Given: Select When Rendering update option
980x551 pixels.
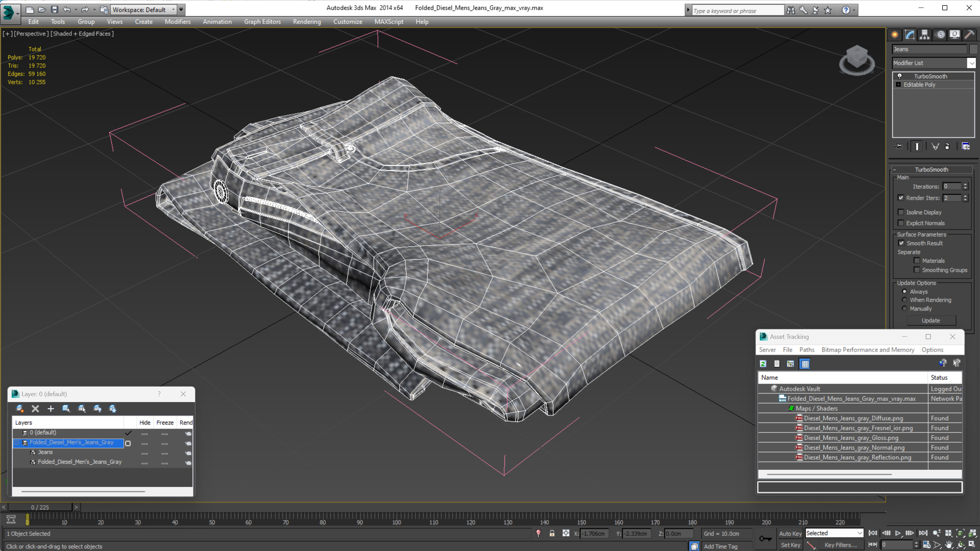Looking at the screenshot, I should click(904, 300).
